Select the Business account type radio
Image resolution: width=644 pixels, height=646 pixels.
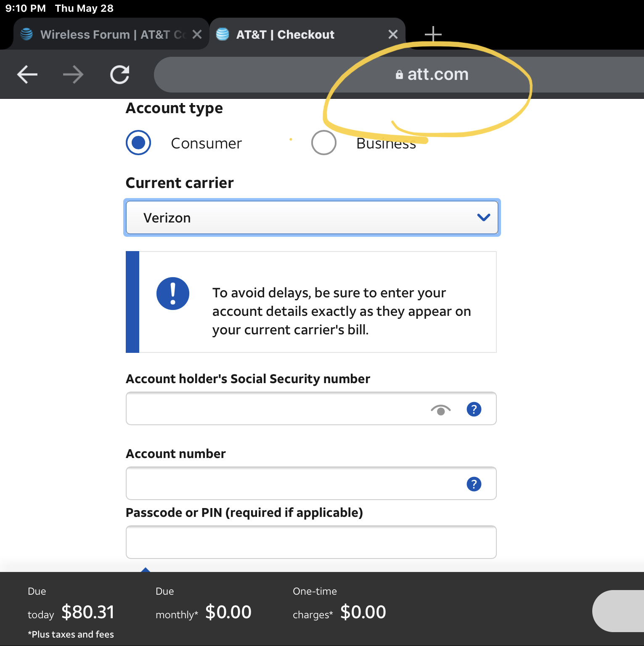click(x=324, y=143)
